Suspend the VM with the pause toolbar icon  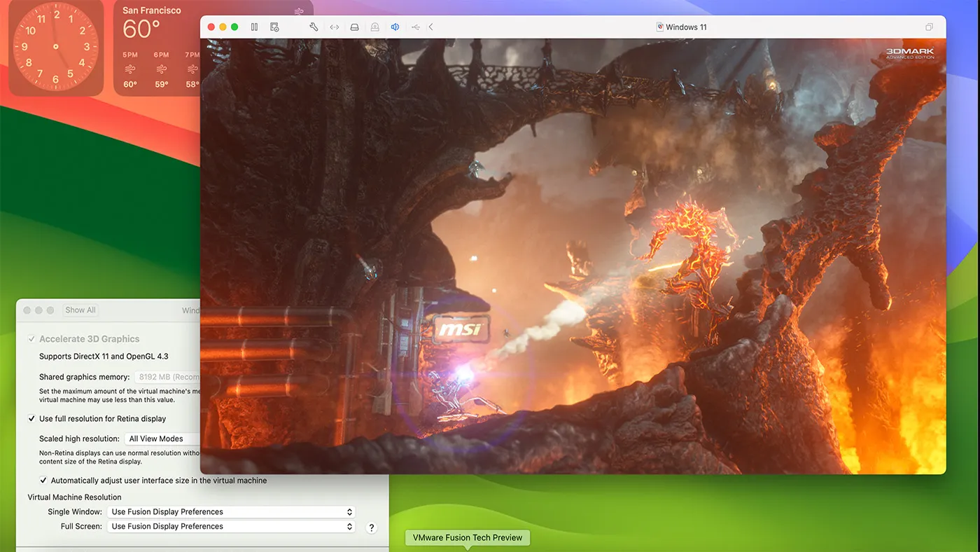[254, 27]
